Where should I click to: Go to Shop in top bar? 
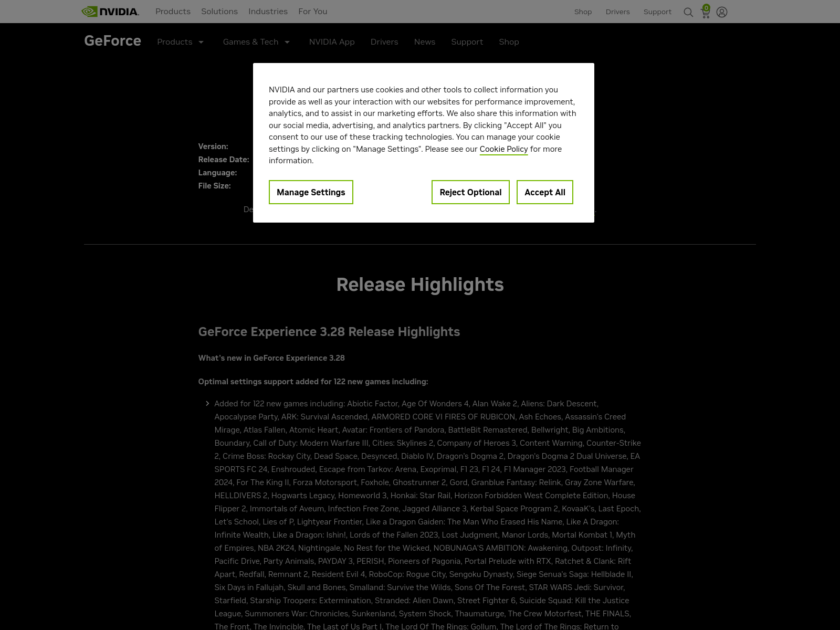tap(583, 12)
